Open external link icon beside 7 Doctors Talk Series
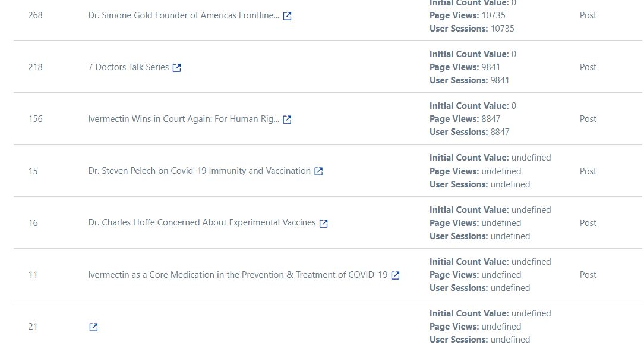 click(176, 68)
